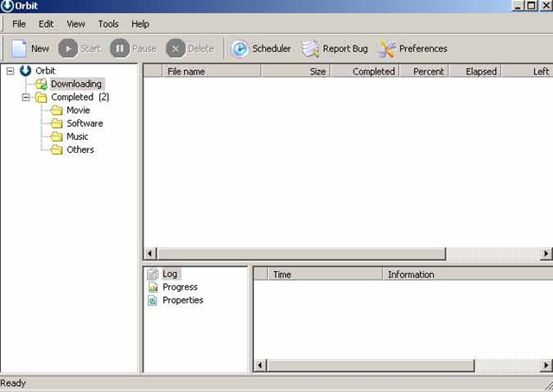553x392 pixels.
Task: Open the Tools menu
Action: (x=108, y=24)
